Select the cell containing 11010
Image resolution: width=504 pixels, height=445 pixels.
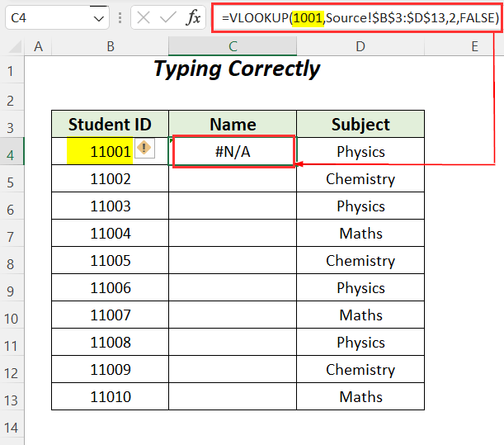click(x=110, y=396)
